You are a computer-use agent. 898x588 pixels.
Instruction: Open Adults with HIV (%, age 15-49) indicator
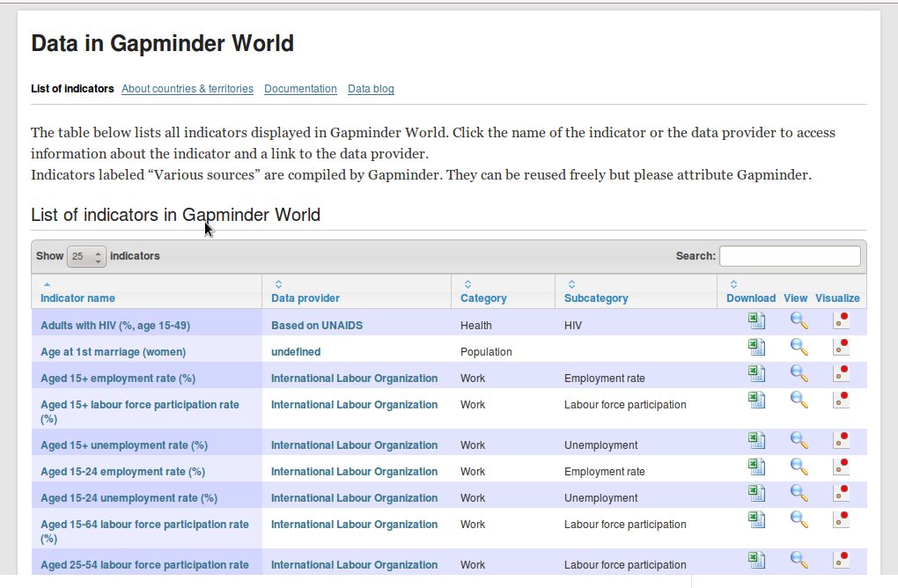115,325
